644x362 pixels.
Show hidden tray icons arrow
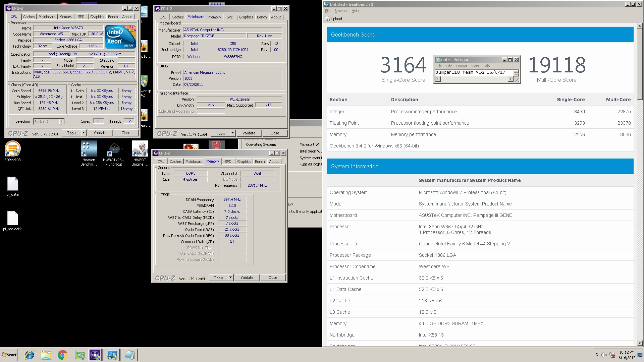point(597,355)
